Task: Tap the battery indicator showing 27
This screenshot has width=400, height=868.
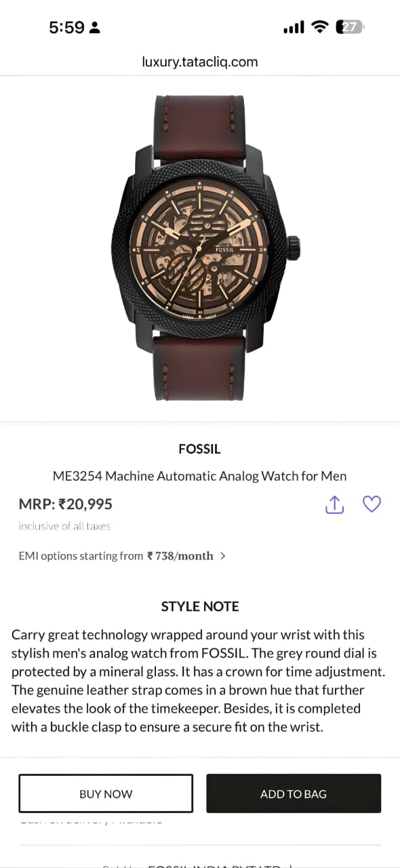Action: tap(348, 27)
